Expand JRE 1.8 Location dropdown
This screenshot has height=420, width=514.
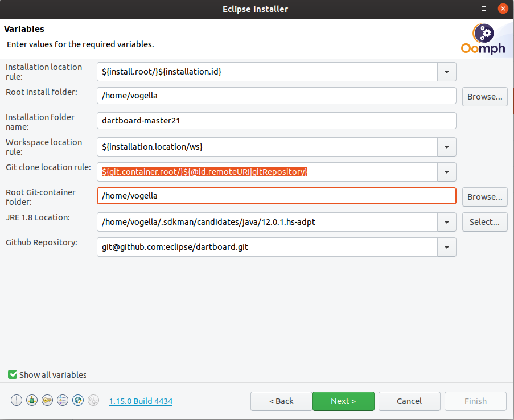click(446, 222)
